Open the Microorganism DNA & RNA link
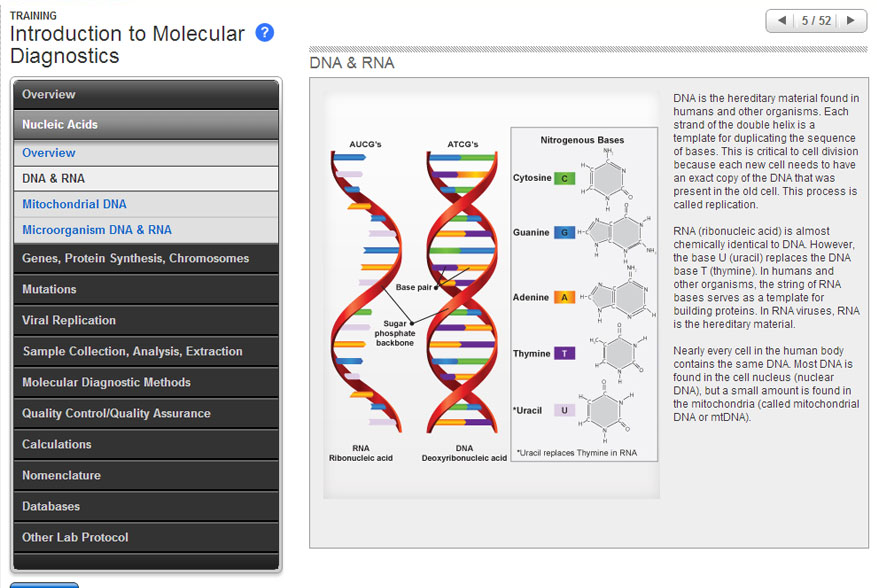 point(97,230)
